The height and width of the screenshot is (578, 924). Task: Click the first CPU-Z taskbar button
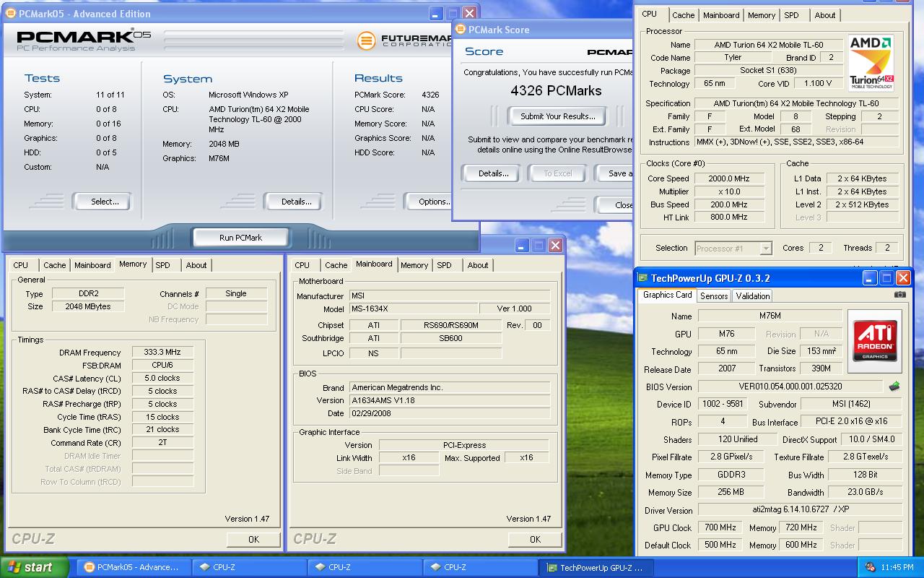[x=249, y=567]
